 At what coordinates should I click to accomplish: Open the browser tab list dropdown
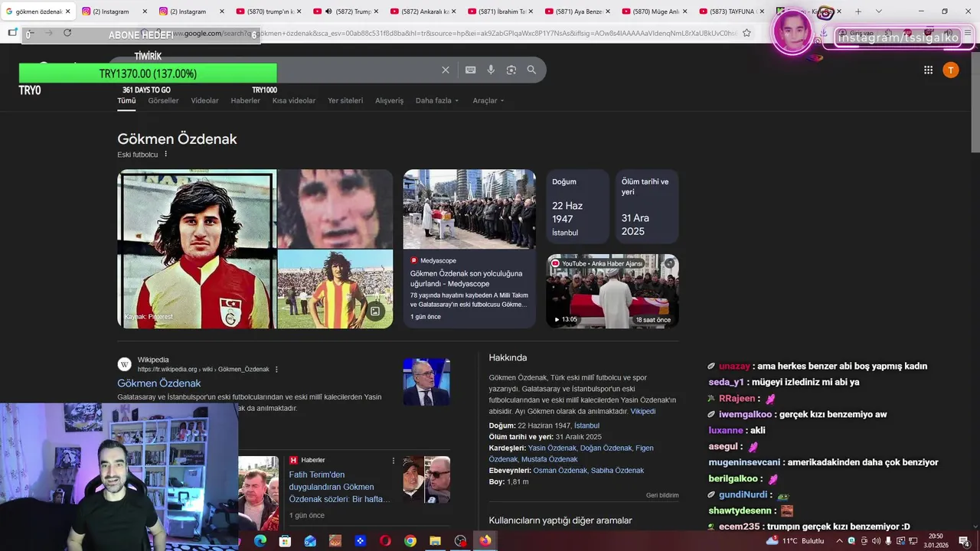(878, 11)
